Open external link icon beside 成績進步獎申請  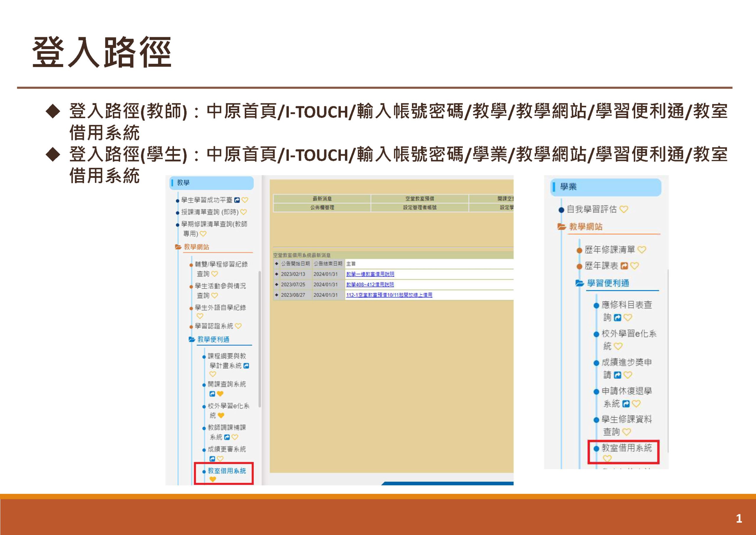point(618,375)
